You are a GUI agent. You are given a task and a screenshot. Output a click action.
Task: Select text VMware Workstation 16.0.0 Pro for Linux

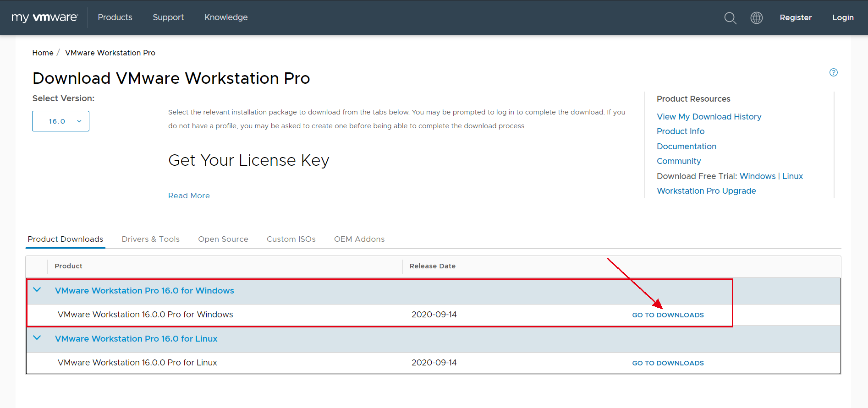(137, 363)
